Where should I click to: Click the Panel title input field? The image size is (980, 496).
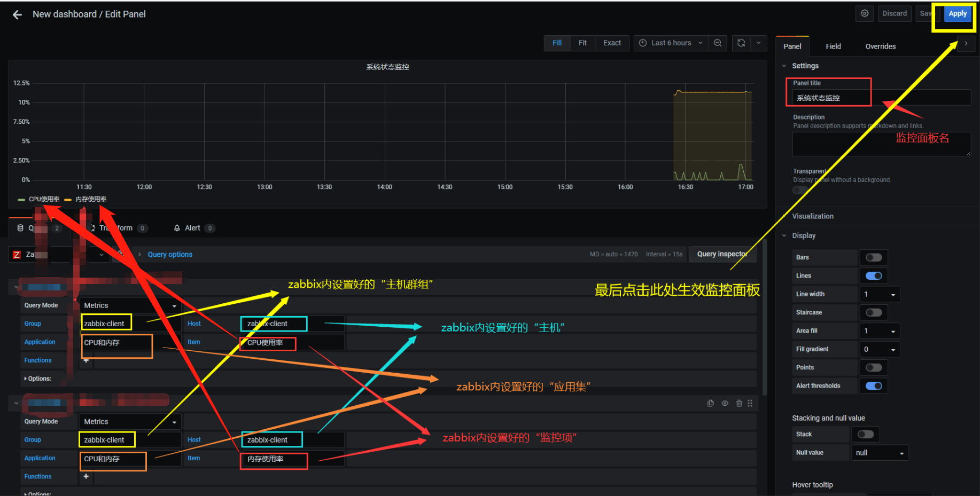tap(881, 98)
